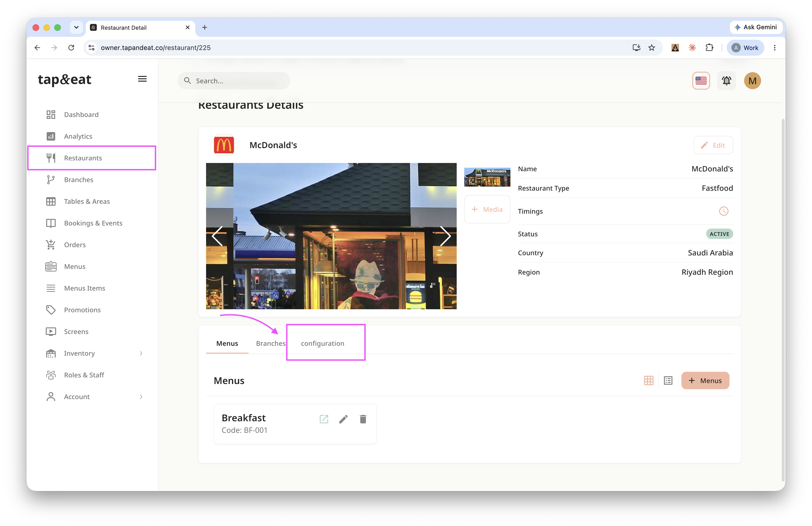Screen dimensions: 812x526
Task: Click the Screens monitor icon
Action: click(51, 331)
